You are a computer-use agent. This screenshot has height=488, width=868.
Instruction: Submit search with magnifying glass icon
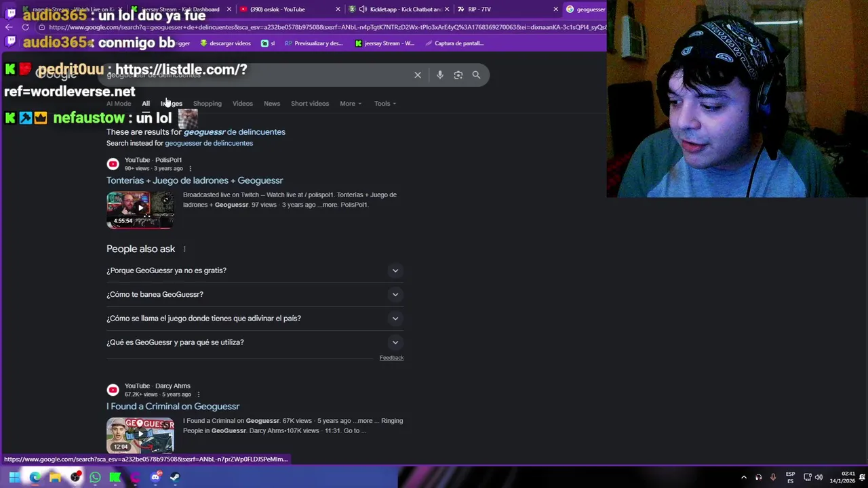click(476, 75)
